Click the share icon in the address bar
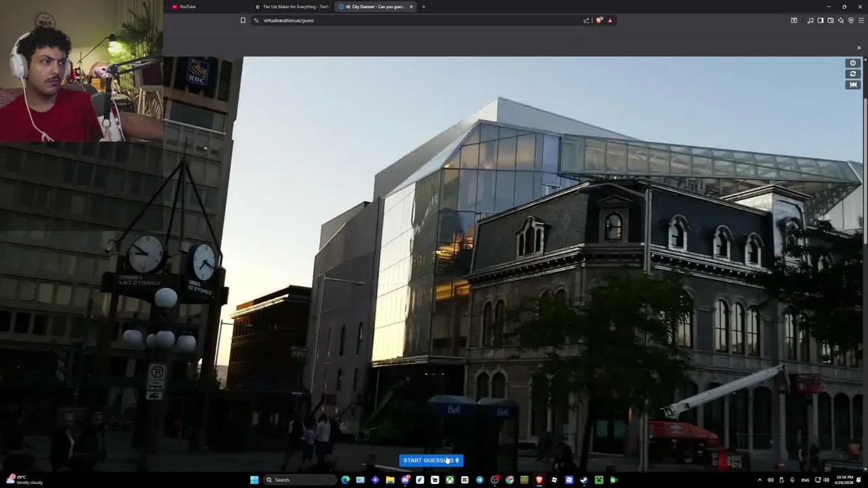This screenshot has width=868, height=488. (587, 20)
